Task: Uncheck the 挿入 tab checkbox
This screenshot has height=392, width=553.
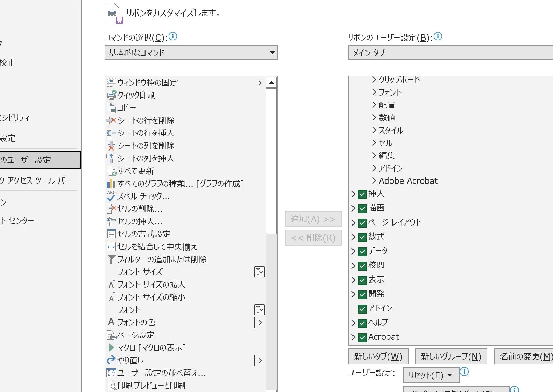Action: point(362,194)
